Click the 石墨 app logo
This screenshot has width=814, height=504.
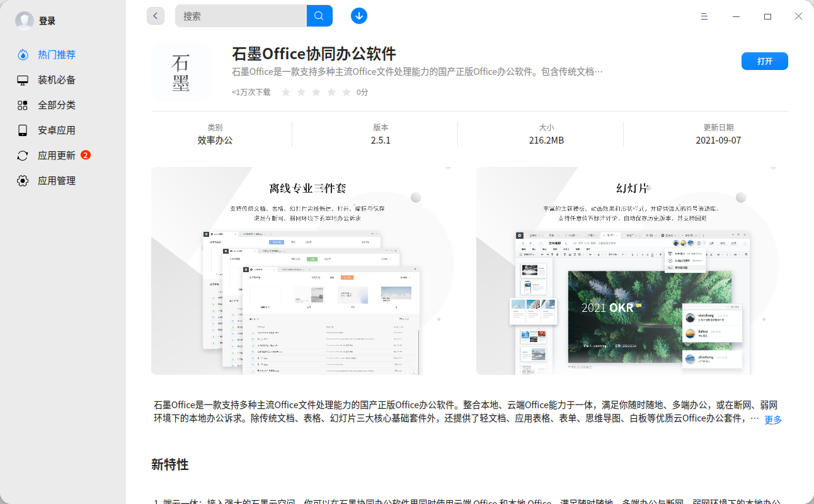click(x=181, y=72)
